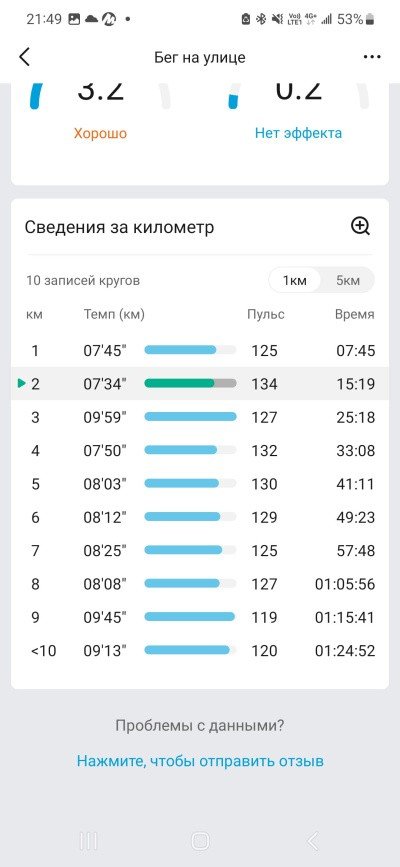Tap the Пульс column header
Image resolution: width=400 pixels, height=867 pixels.
[x=266, y=315]
